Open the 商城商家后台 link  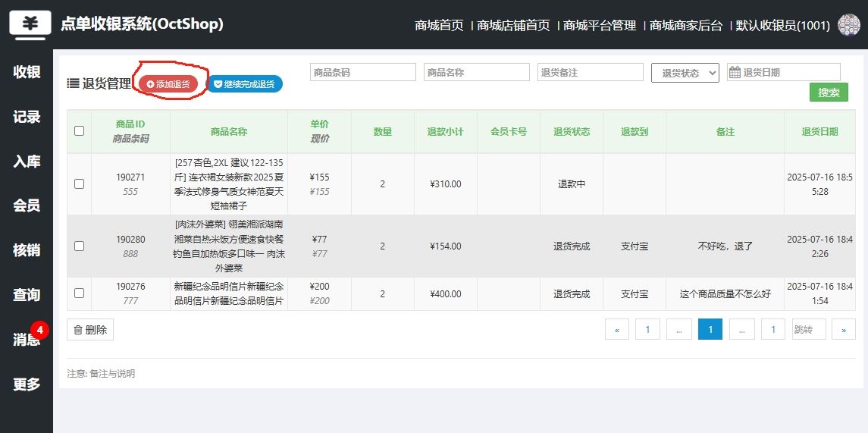[x=686, y=26]
